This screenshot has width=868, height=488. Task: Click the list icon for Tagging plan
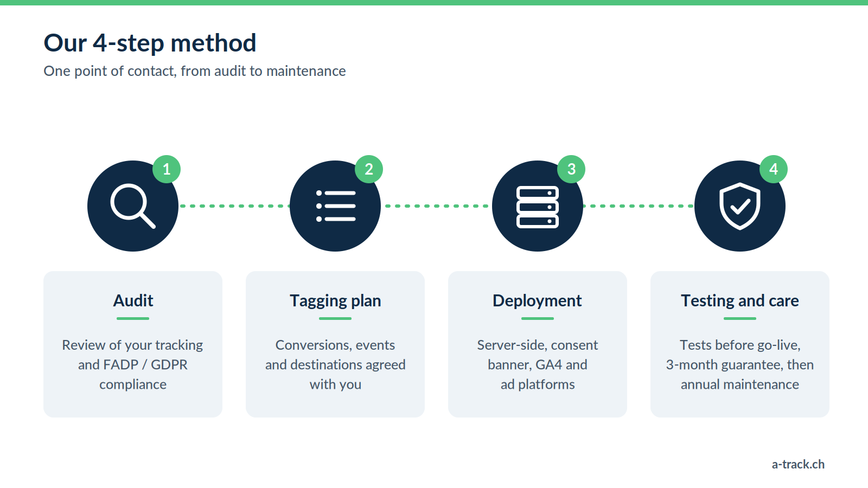coord(335,206)
